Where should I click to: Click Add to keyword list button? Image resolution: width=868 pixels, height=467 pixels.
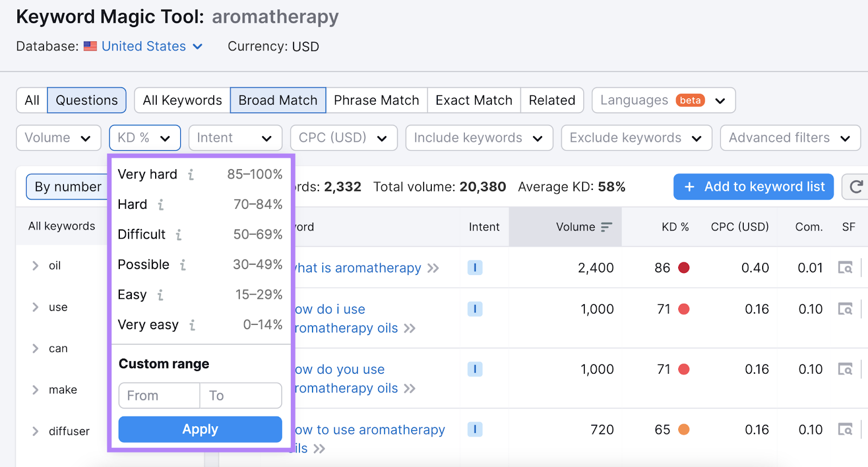click(754, 187)
